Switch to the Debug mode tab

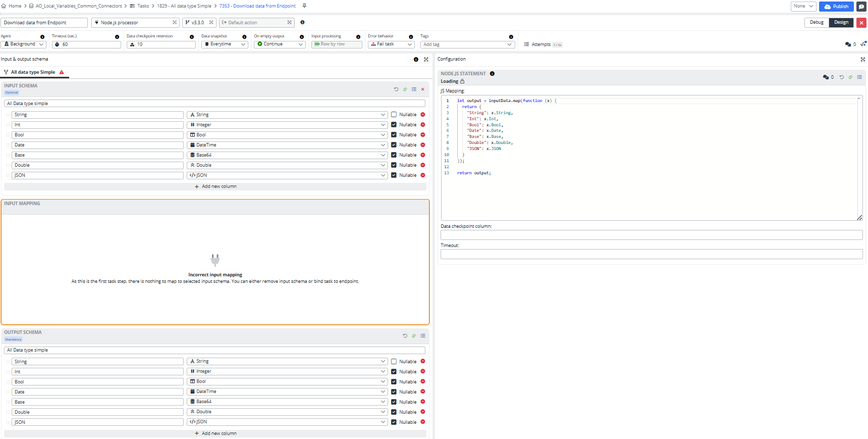point(817,22)
